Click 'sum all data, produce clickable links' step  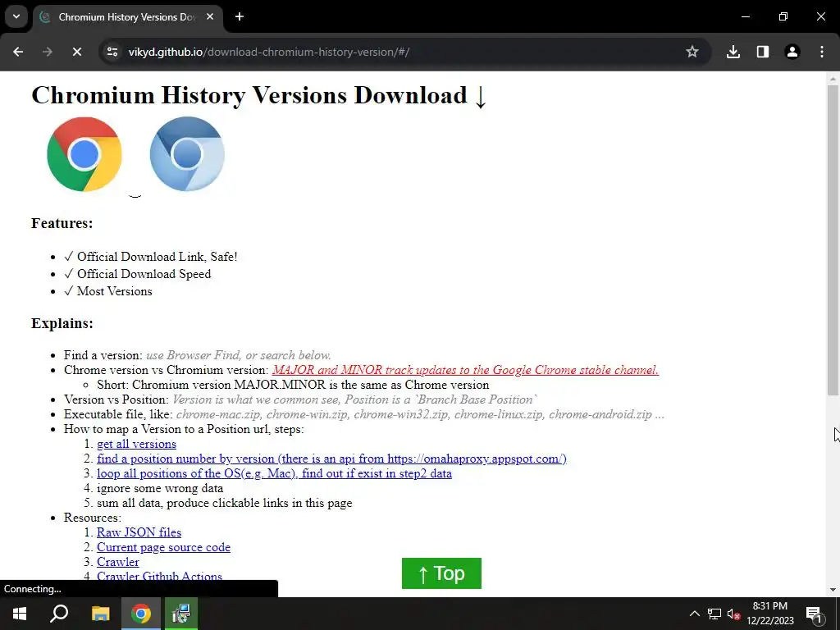click(x=225, y=503)
